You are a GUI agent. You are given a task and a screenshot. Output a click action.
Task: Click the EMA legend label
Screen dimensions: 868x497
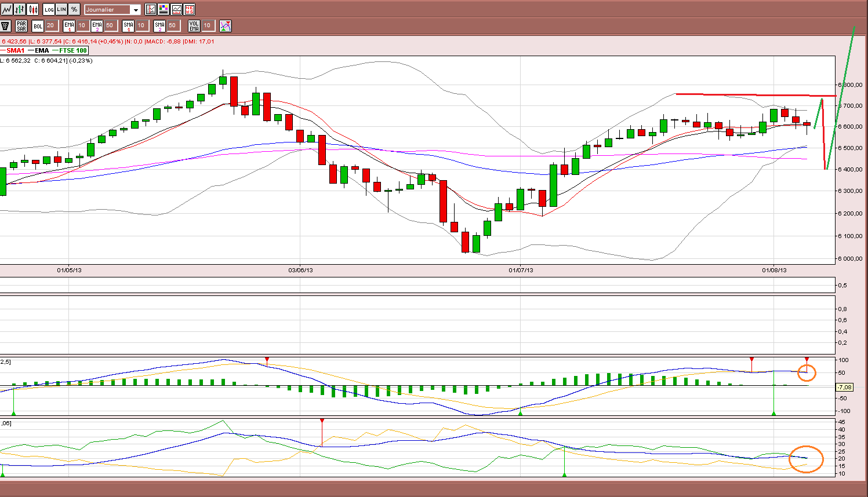point(42,50)
